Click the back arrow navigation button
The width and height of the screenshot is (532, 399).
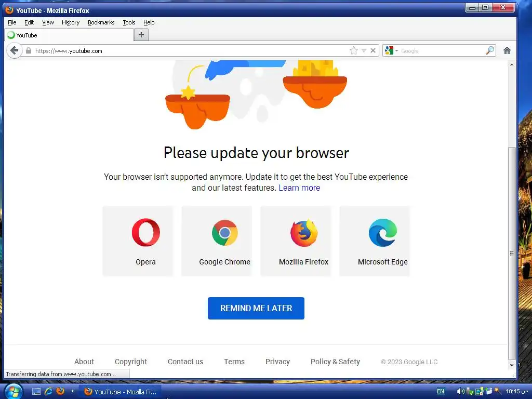14,51
